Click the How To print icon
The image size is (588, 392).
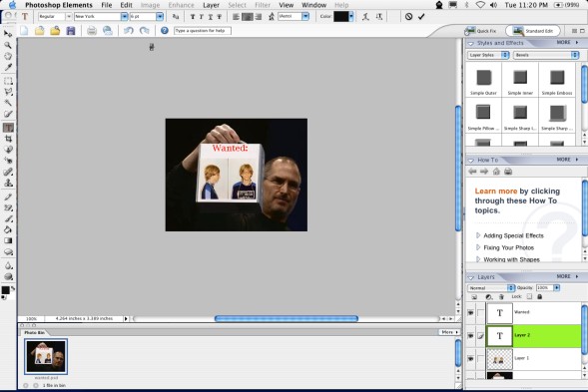click(508, 172)
